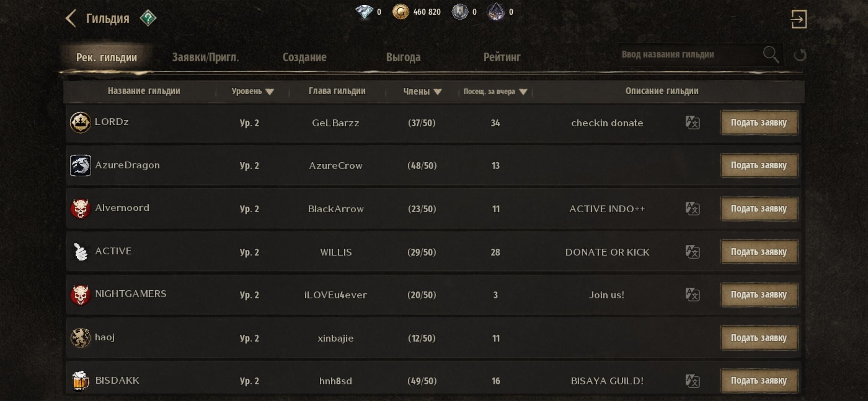This screenshot has height=401, width=868.
Task: Translate the BISAYA GUILD! description
Action: (x=692, y=381)
